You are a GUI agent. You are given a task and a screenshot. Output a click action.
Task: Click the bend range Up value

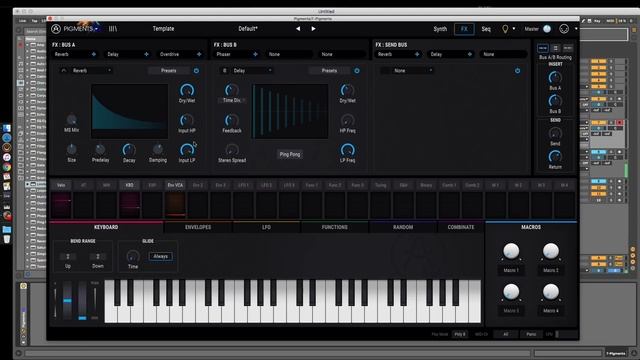[x=68, y=256]
